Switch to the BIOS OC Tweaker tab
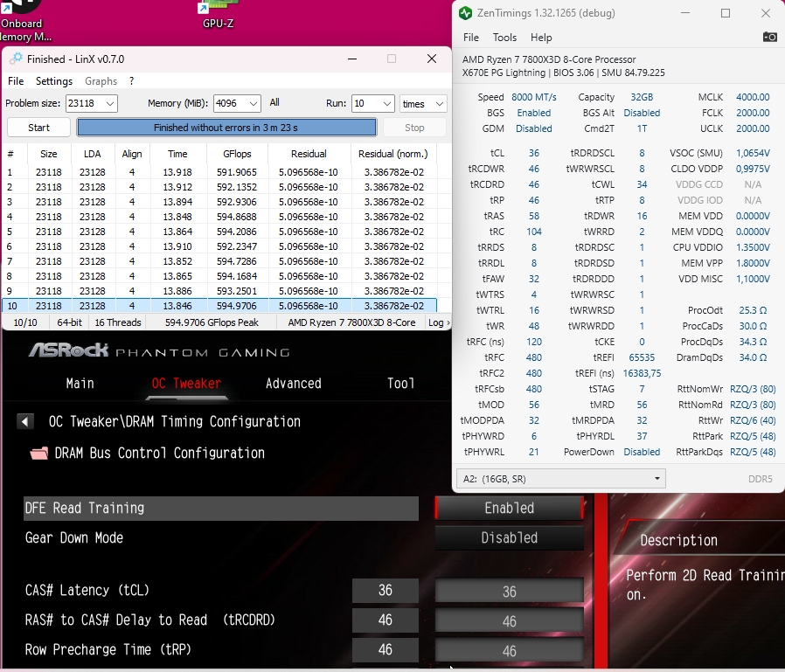 coord(186,384)
